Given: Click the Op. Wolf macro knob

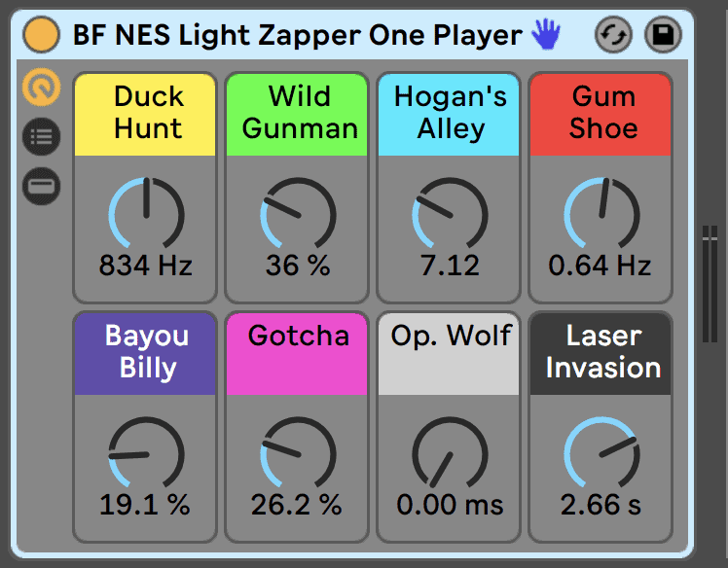Looking at the screenshot, I should [x=450, y=453].
